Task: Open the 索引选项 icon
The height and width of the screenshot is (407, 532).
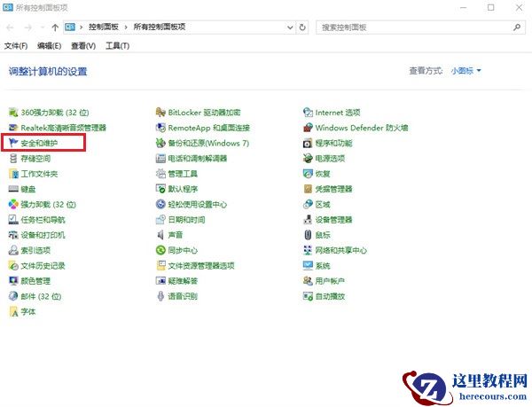Action: [13, 250]
